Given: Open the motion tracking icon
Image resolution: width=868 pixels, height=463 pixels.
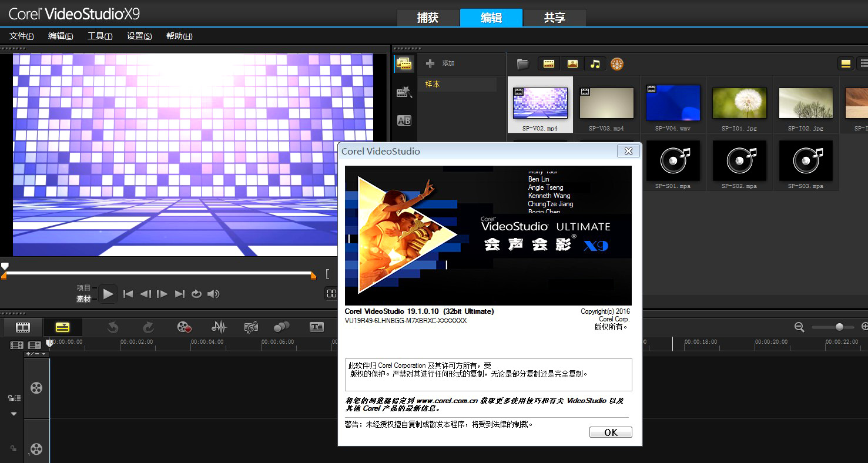Looking at the screenshot, I should (x=282, y=327).
